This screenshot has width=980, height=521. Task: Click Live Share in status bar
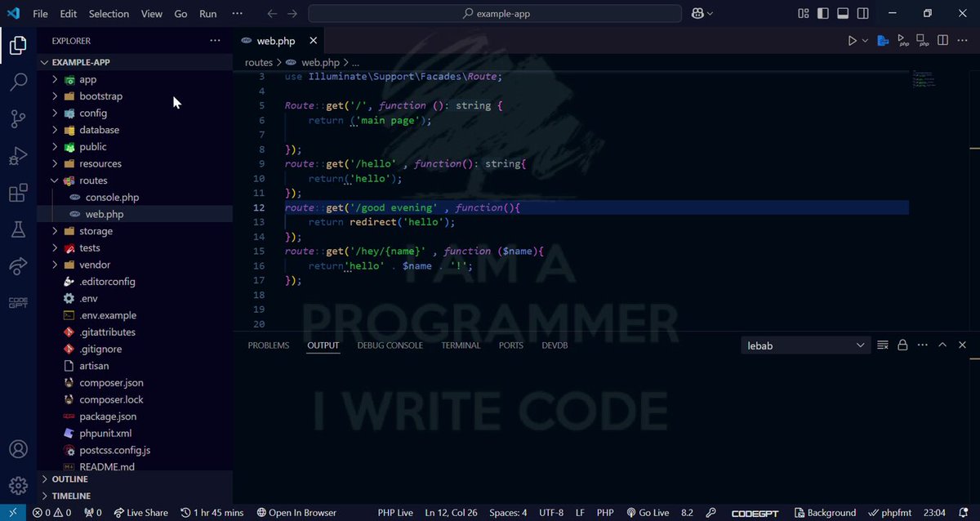click(140, 513)
